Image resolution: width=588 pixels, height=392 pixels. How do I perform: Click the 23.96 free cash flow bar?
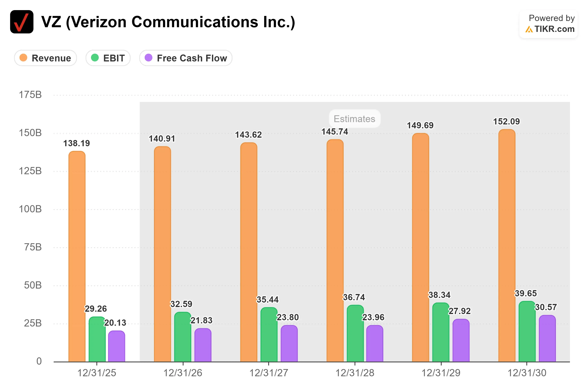375,344
